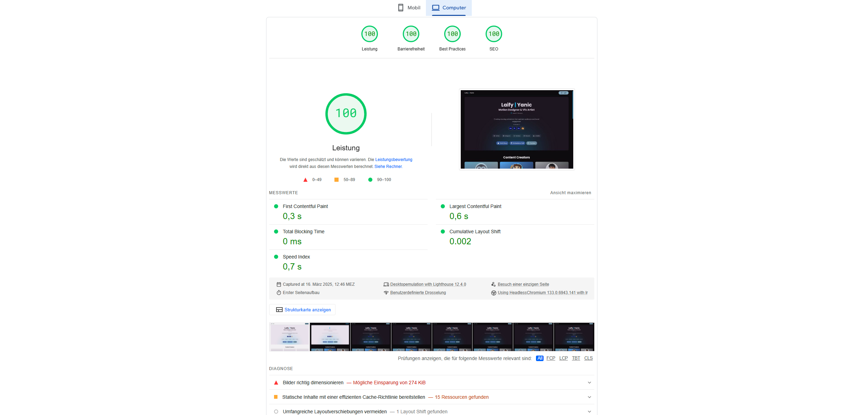Image resolution: width=868 pixels, height=415 pixels.
Task: Click First Contentful Paint metric label
Action: click(305, 206)
